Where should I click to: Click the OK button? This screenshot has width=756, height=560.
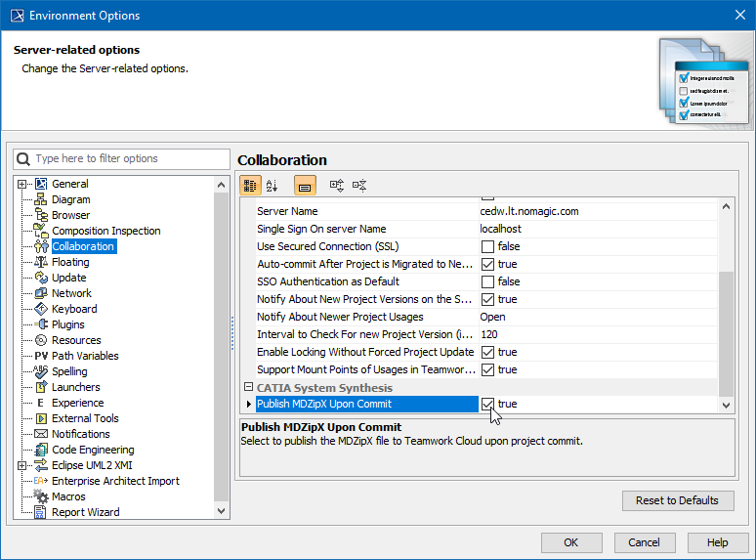(570, 542)
